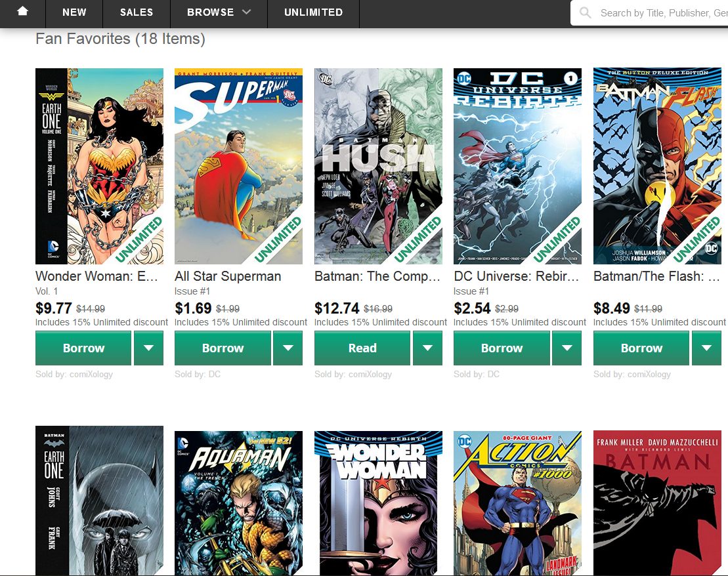Open Aquaman The Trench cover
The image size is (728, 576).
pyautogui.click(x=239, y=504)
